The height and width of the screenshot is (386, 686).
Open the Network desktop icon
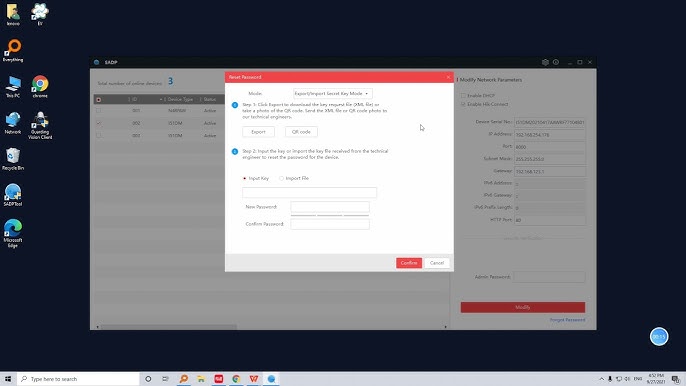(x=13, y=123)
